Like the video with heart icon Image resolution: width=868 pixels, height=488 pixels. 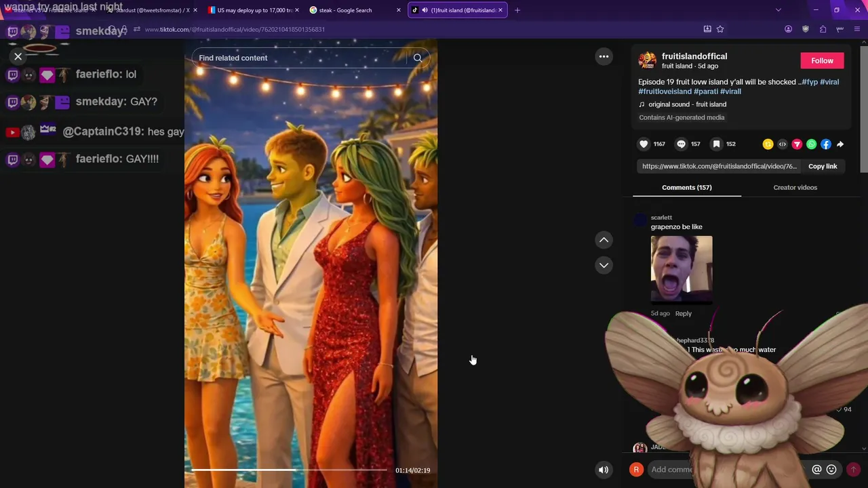[x=644, y=144]
